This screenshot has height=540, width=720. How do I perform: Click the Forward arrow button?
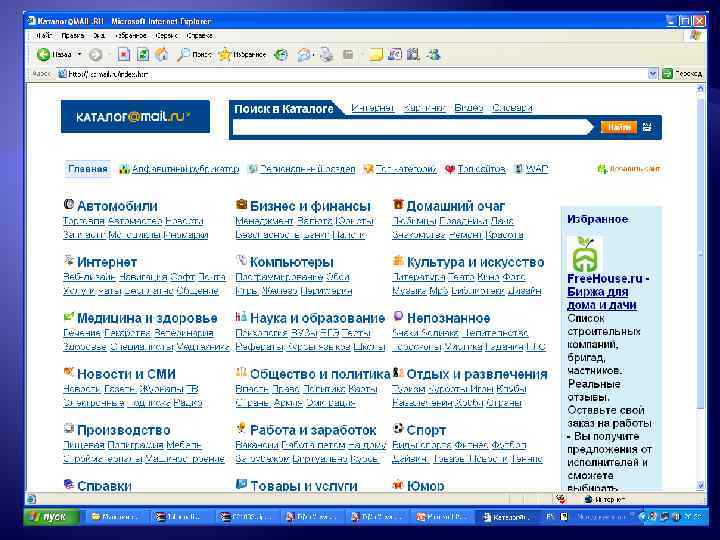tap(96, 55)
